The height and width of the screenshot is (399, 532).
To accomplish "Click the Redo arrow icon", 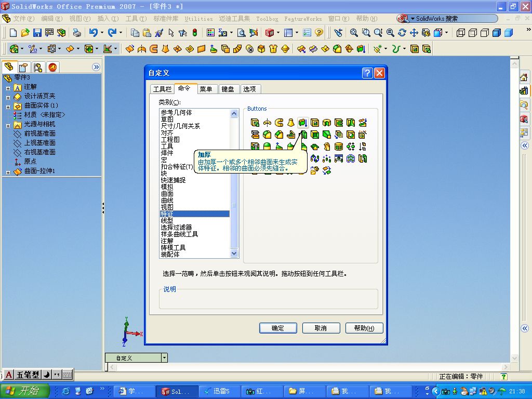I will tap(112, 33).
